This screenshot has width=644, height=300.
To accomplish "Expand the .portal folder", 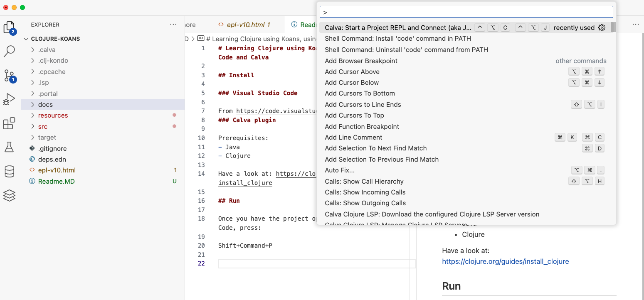I will point(33,93).
